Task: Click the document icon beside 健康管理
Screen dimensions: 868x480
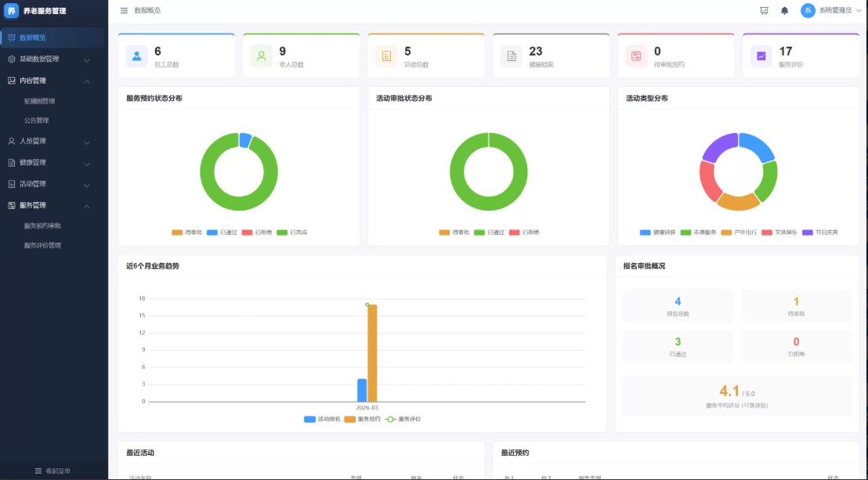Action: pos(12,163)
